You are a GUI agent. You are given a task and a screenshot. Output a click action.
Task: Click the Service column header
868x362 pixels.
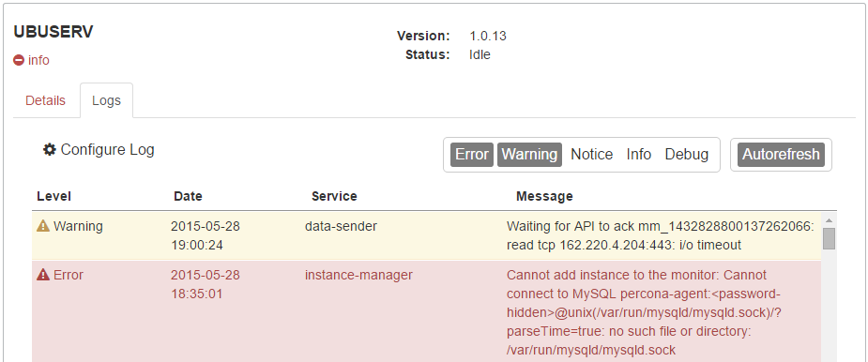coord(334,196)
